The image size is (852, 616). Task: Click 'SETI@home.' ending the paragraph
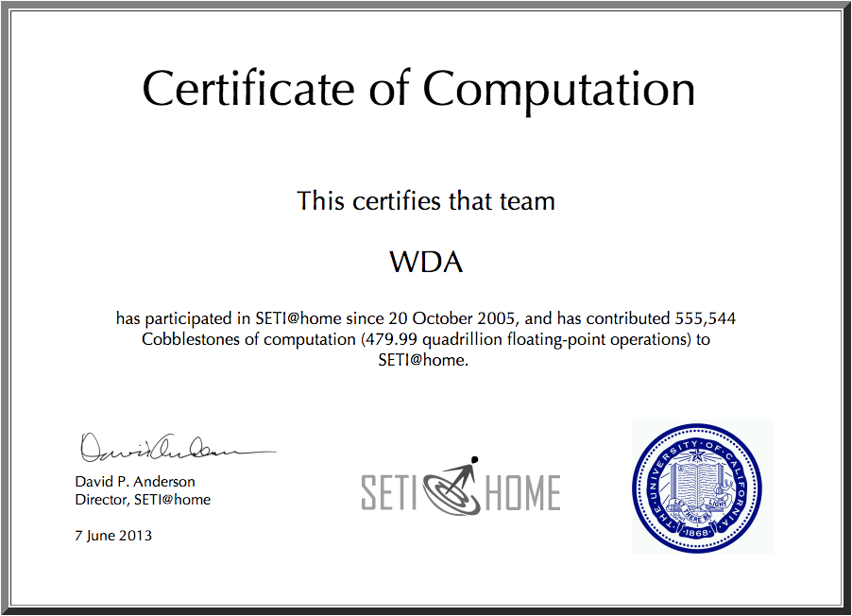pyautogui.click(x=423, y=360)
